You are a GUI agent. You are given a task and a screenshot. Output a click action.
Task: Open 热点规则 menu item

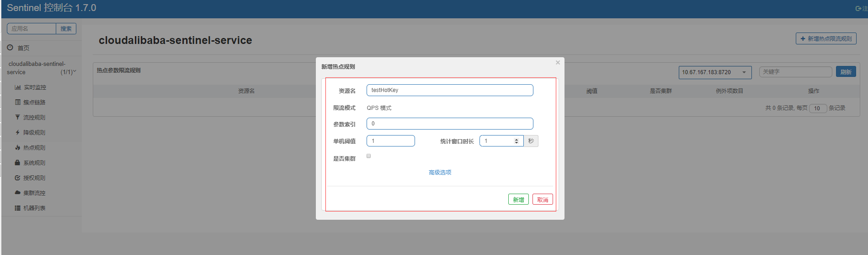[34, 147]
